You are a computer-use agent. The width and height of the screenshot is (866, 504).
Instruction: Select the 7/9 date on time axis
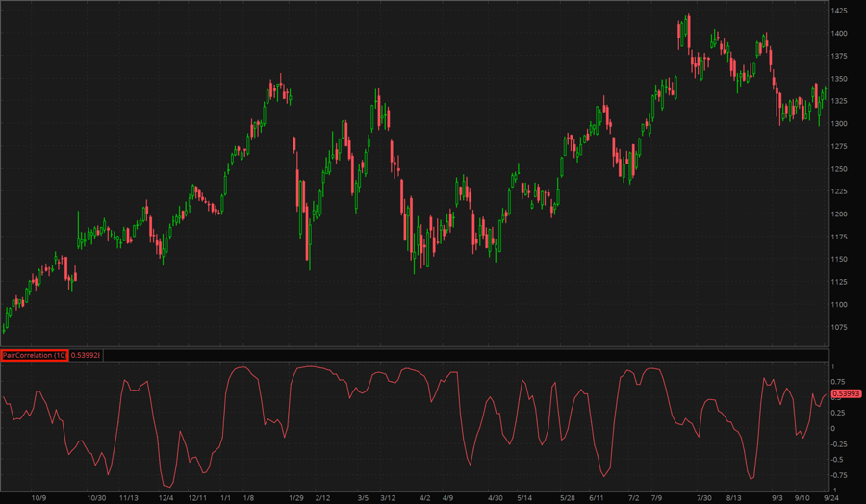point(657,497)
